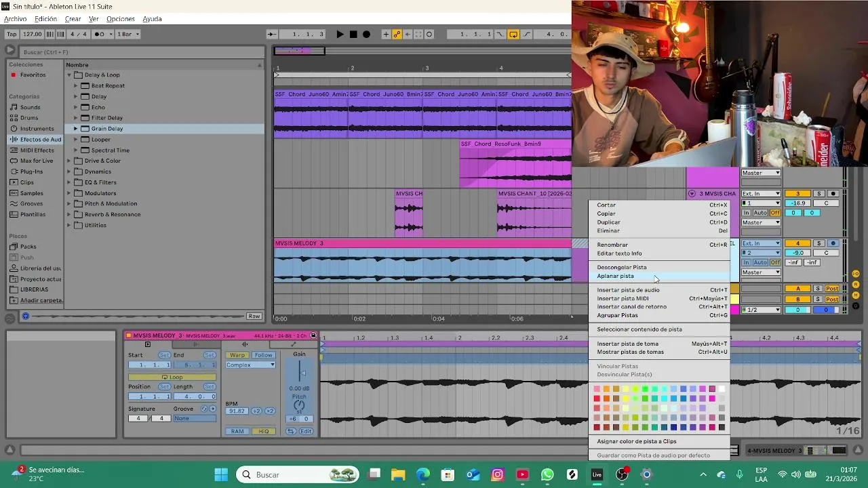
Task: Open the master 1/2 output dropdown
Action: point(760,310)
